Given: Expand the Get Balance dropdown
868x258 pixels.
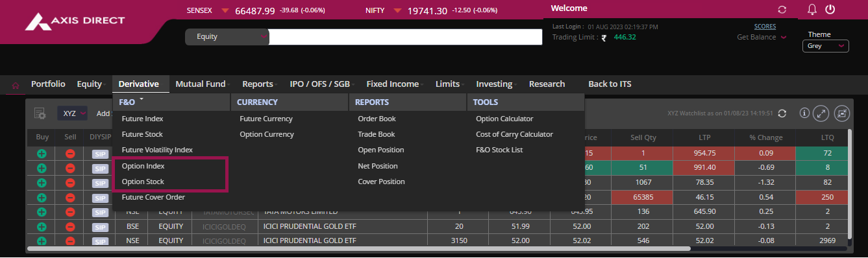Looking at the screenshot, I should click(762, 37).
